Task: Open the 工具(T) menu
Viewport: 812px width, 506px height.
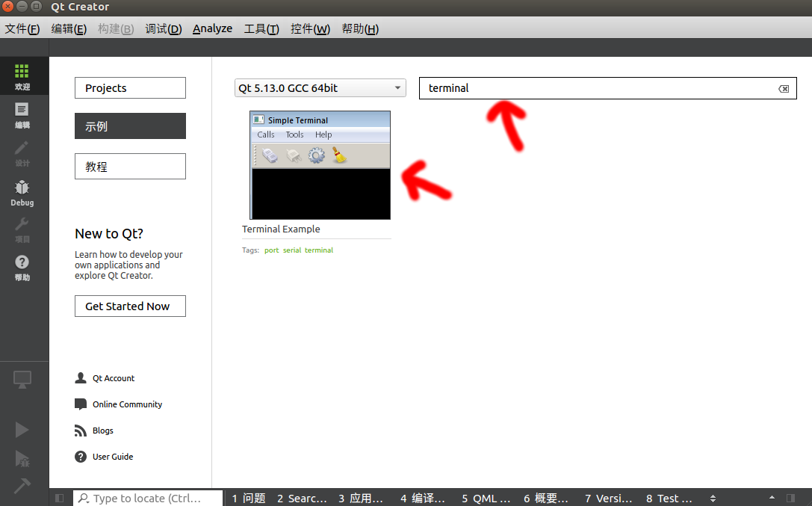Action: (x=261, y=29)
